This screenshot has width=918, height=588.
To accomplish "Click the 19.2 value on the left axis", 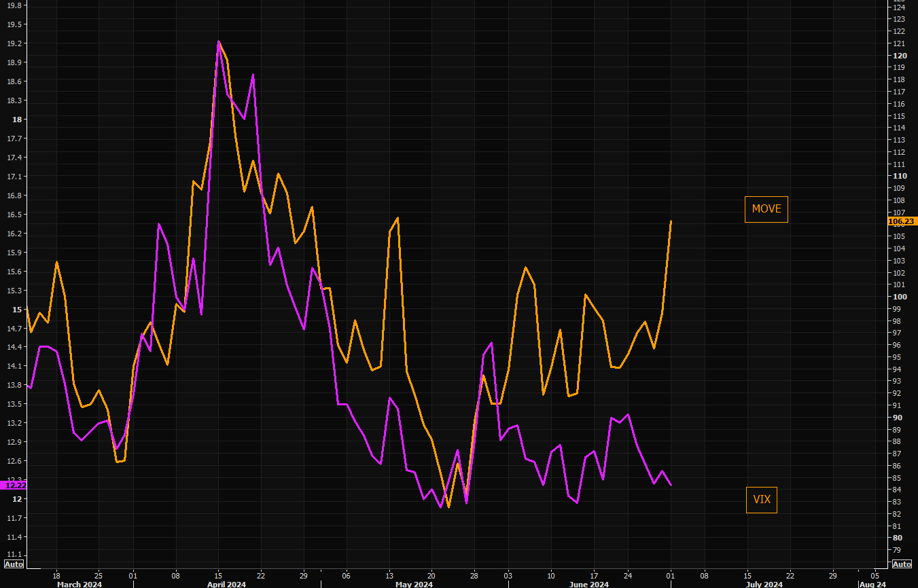I will [x=14, y=43].
